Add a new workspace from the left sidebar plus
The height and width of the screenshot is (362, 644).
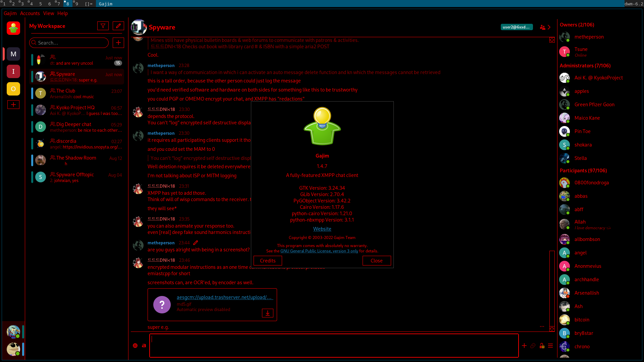pos(13,105)
